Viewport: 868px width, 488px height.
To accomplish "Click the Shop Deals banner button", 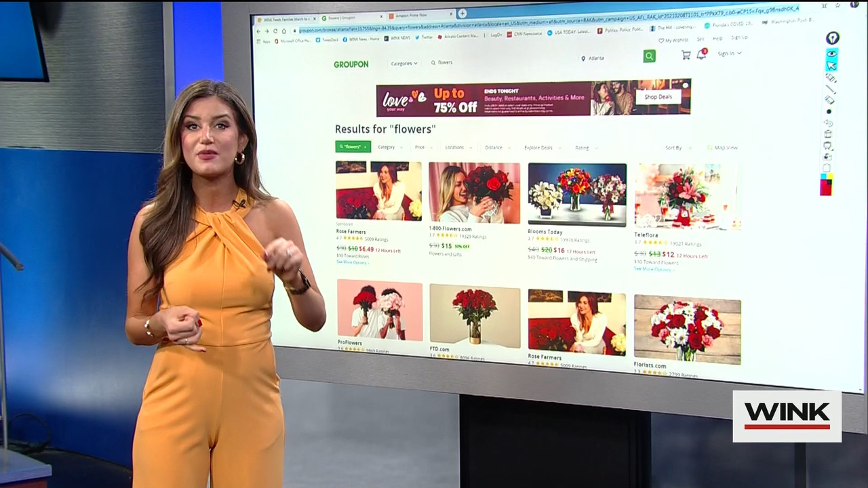I will (x=658, y=97).
